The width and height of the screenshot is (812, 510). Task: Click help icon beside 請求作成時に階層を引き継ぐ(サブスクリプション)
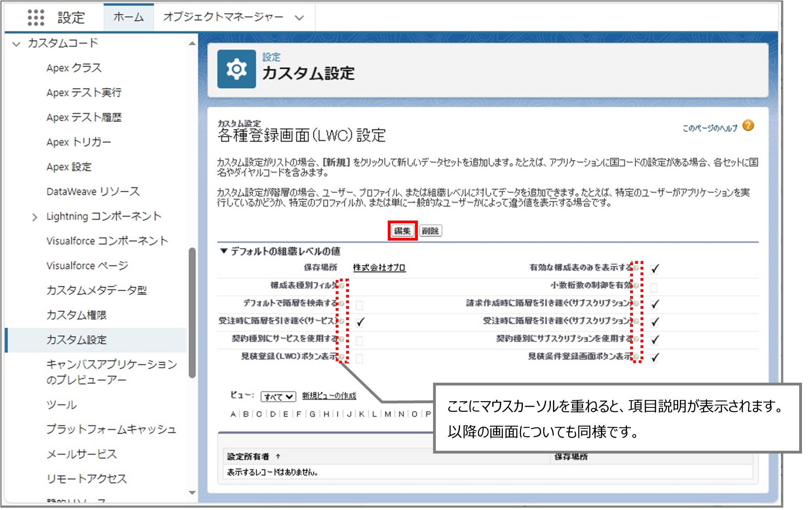tap(636, 303)
